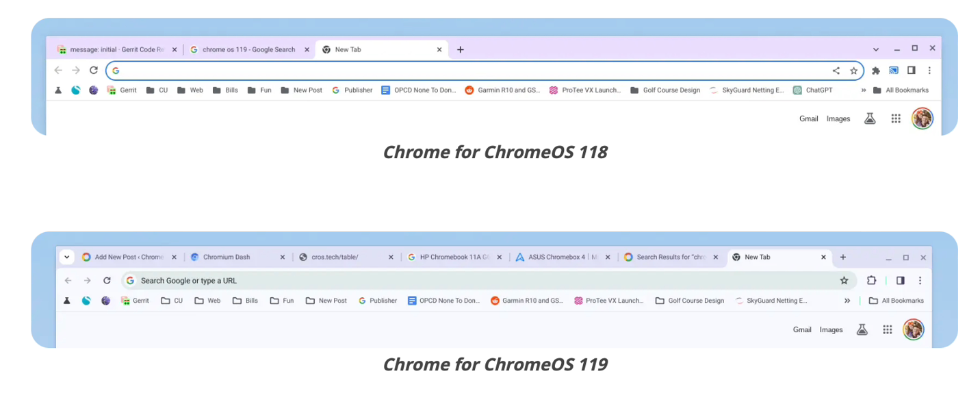Expand hidden bookmarks chevron in ChromeOS 119 bar

847,301
